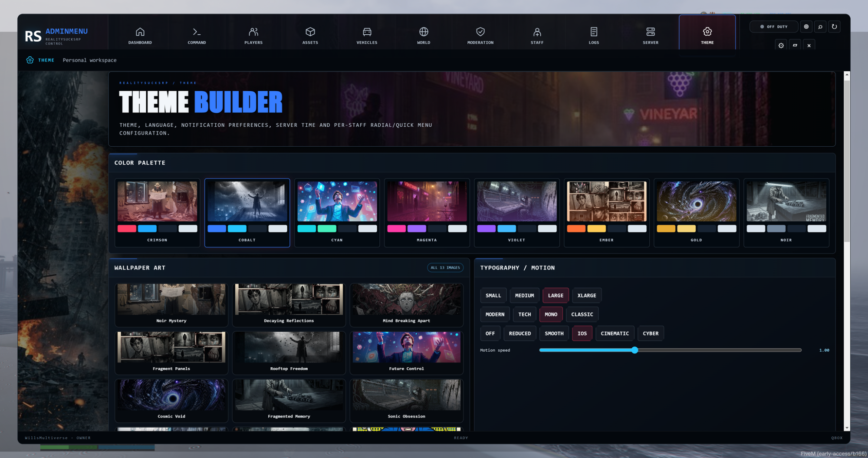Viewport: 868px width, 458px height.
Task: Click the refresh arrow icon
Action: (x=834, y=26)
